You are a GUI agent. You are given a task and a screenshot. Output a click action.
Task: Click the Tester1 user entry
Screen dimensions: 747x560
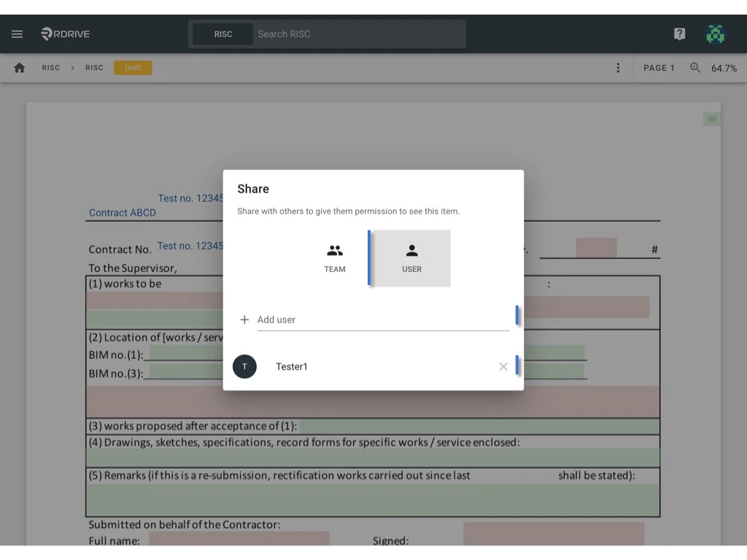(291, 367)
